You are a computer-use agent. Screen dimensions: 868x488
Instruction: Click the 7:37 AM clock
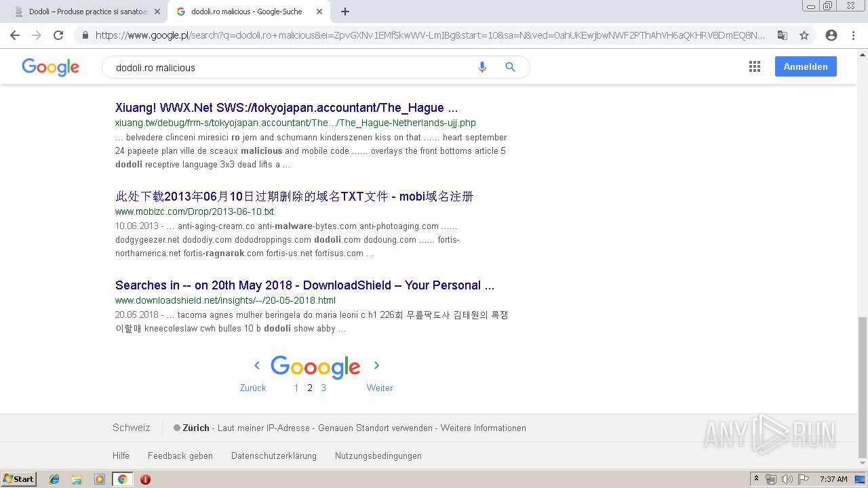[x=833, y=479]
